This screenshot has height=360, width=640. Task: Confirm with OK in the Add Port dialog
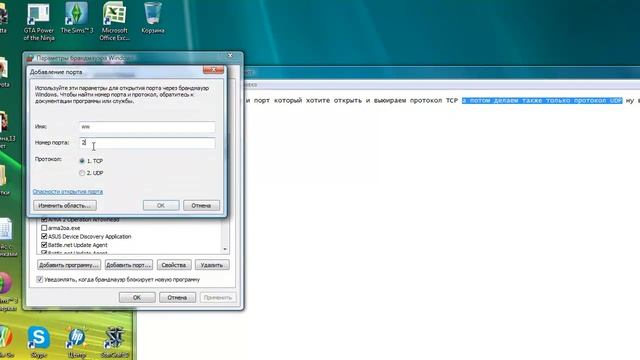click(x=161, y=205)
